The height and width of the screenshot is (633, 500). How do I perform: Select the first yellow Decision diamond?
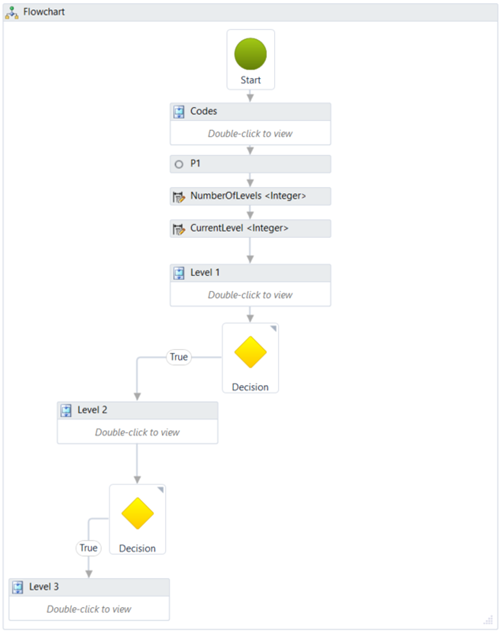250,352
